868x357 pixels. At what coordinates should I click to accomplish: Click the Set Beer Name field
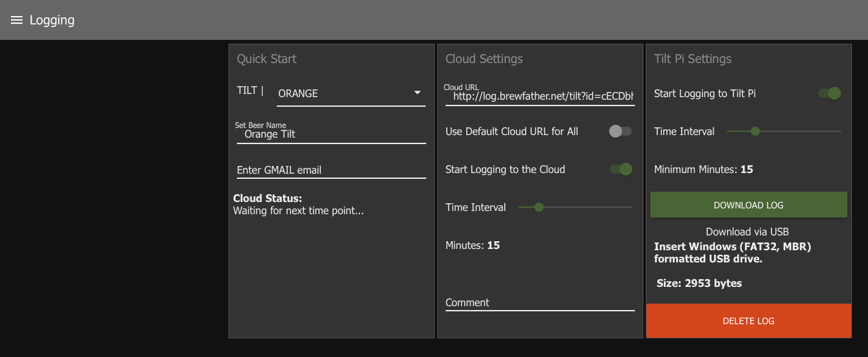[x=331, y=134]
